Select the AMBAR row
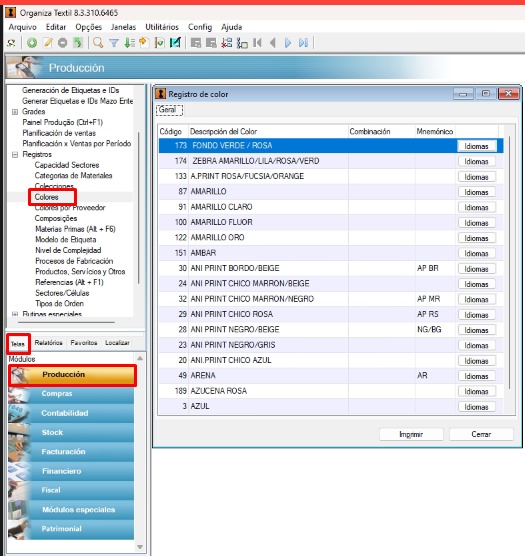 tap(331, 253)
